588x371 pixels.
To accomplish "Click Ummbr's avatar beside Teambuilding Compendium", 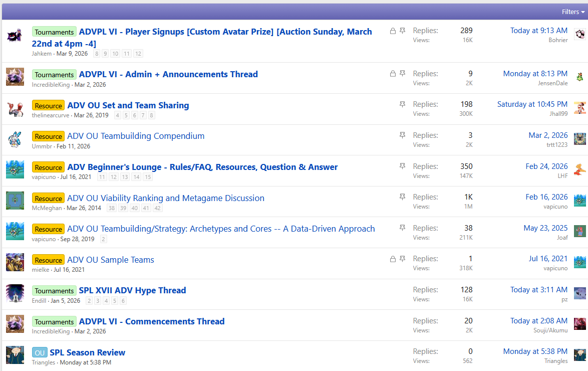I will pos(15,139).
